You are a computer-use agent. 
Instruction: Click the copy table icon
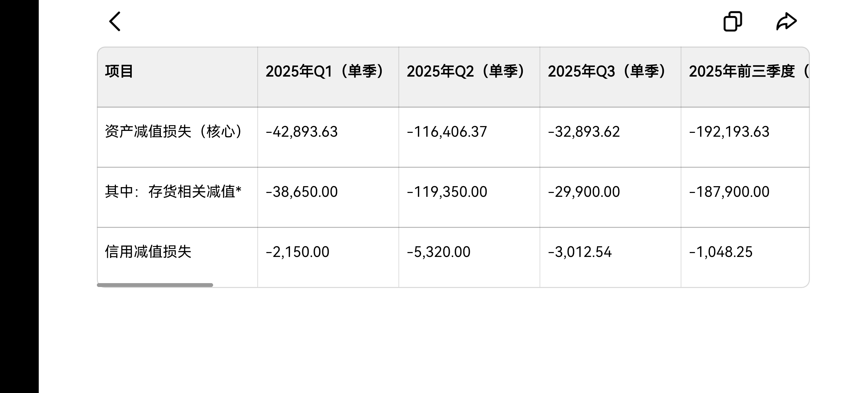coord(733,22)
